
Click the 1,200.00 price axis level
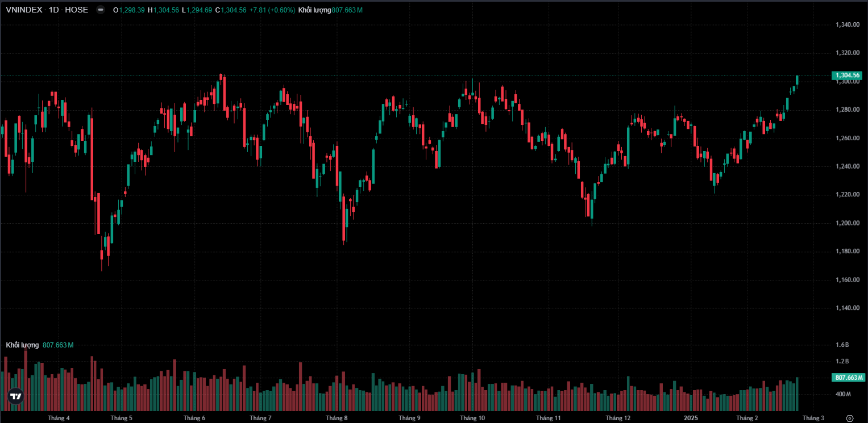(x=847, y=223)
